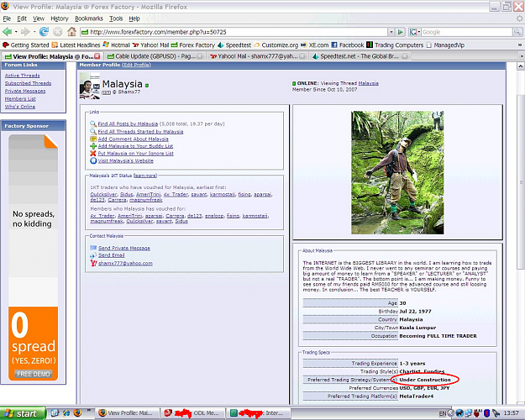Switch to the Cable Update (GBPUSD) tab
The width and height of the screenshot is (525, 420).
[155, 56]
